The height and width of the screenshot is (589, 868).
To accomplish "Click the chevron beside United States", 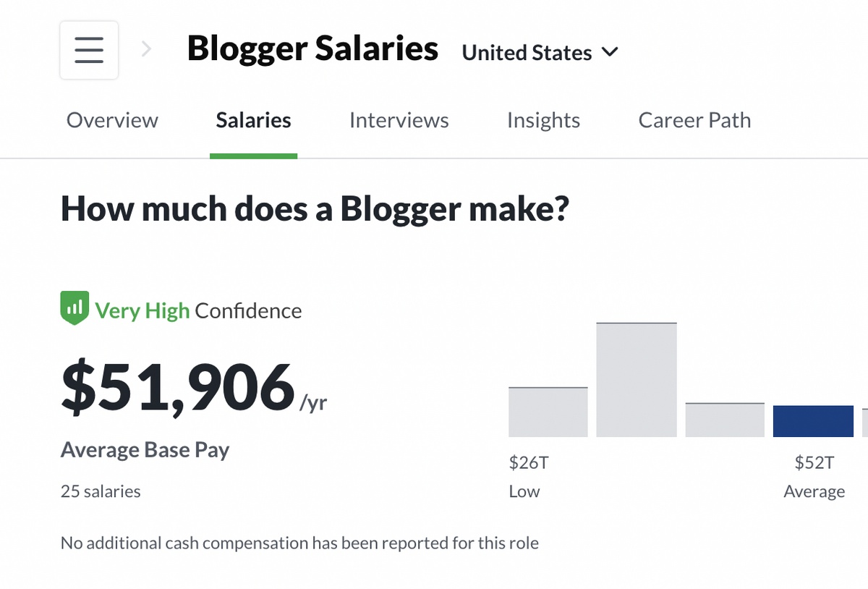I will pos(609,52).
